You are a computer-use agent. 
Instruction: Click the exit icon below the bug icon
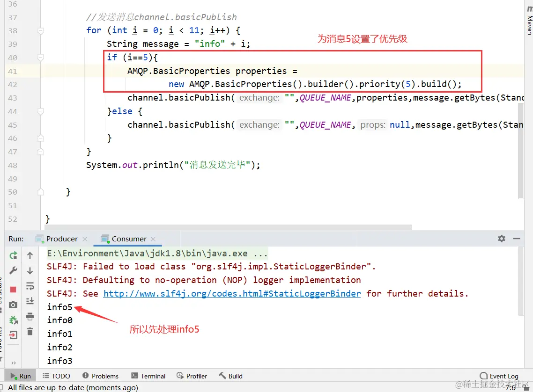pos(13,335)
